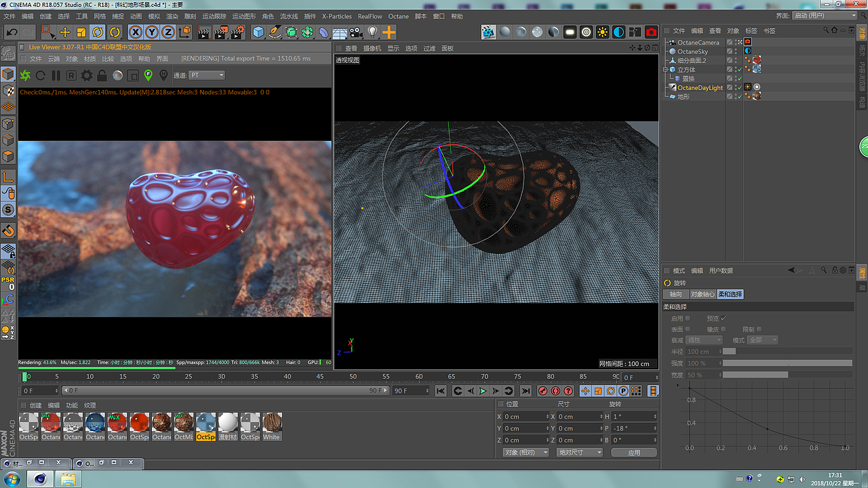The width and height of the screenshot is (868, 488).
Task: Click the record active objects button
Action: coord(542,390)
